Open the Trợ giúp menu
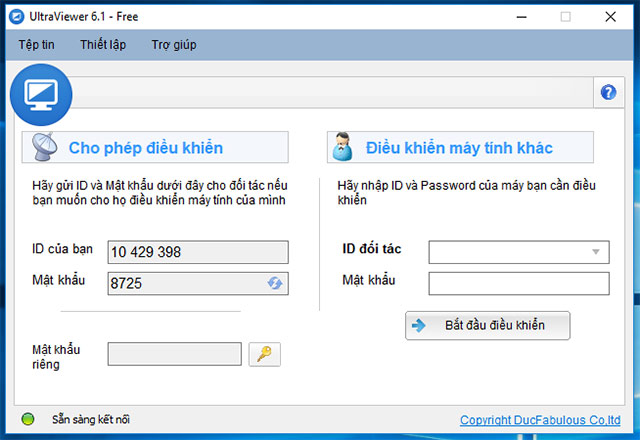The image size is (640, 440). [x=174, y=45]
